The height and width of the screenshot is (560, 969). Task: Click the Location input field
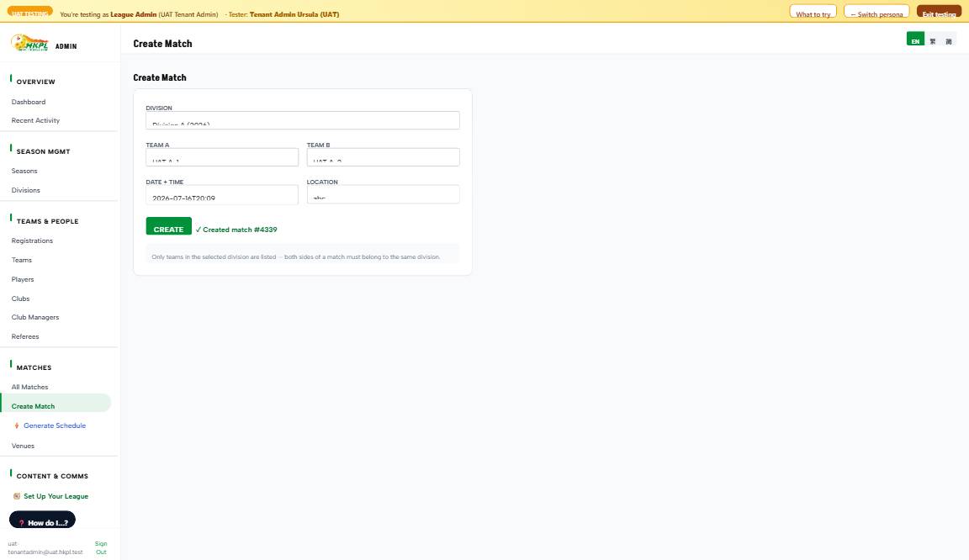384,194
